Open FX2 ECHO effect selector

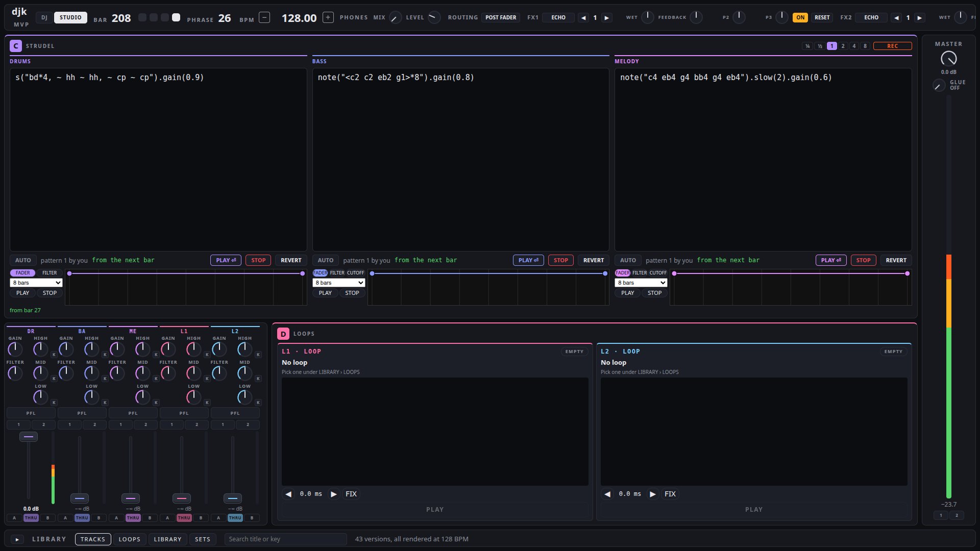point(871,17)
